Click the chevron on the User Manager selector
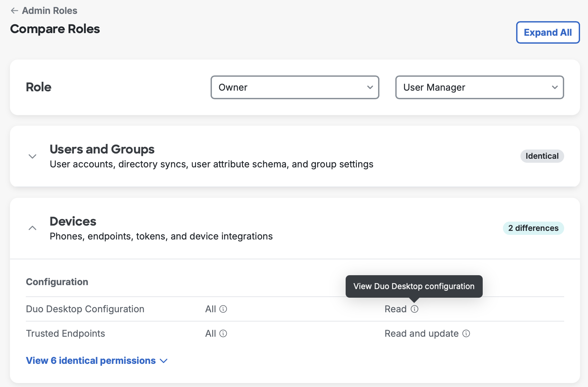 point(554,87)
